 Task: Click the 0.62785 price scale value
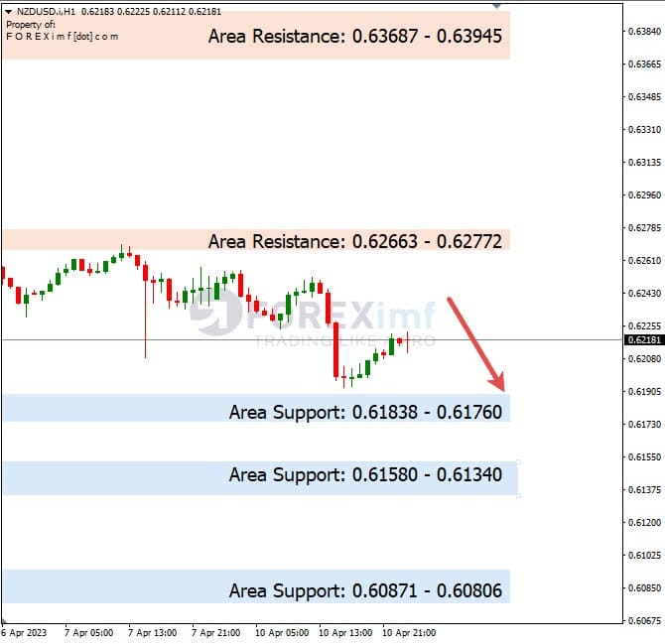(x=644, y=227)
